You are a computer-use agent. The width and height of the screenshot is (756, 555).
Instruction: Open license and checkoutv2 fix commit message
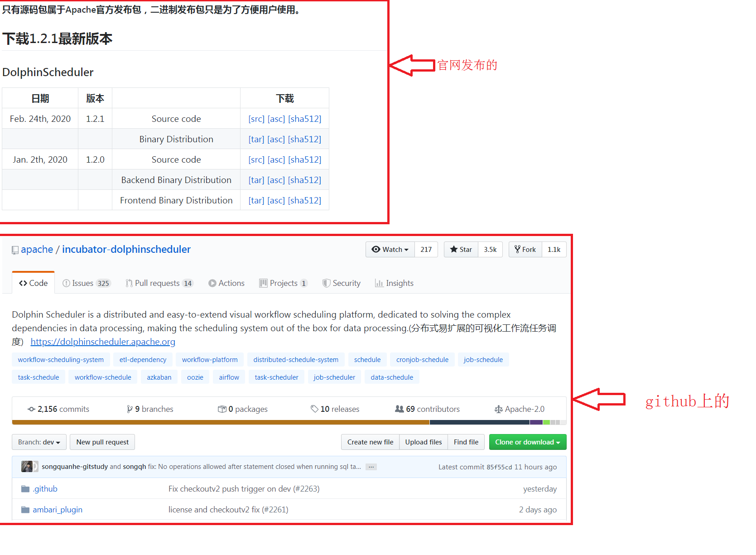(x=228, y=510)
